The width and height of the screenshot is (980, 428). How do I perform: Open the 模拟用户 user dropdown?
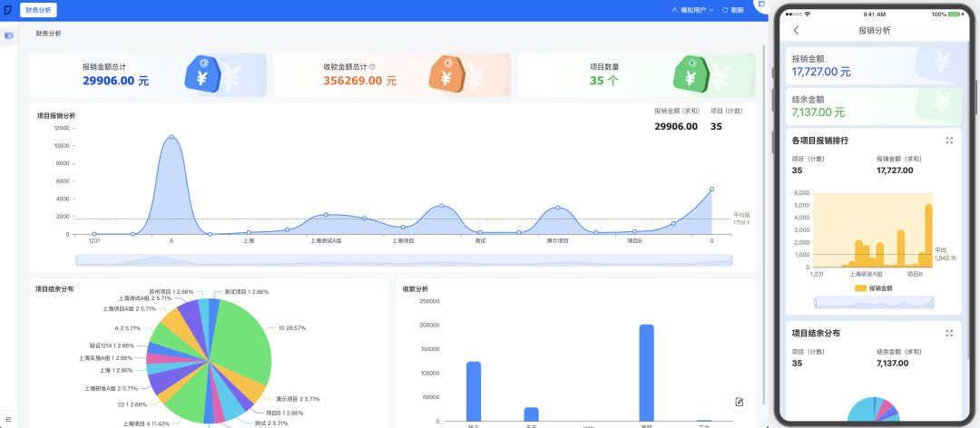click(x=692, y=10)
